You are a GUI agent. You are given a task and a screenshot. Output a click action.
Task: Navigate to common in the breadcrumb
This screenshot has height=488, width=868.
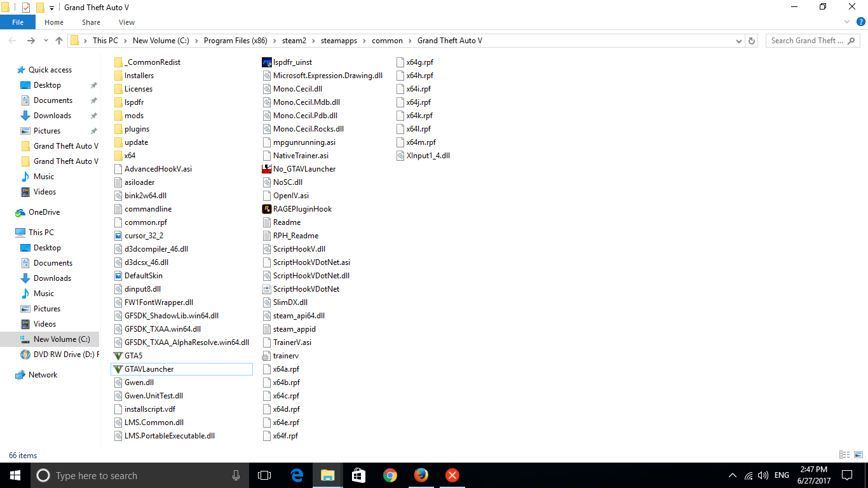pos(388,41)
